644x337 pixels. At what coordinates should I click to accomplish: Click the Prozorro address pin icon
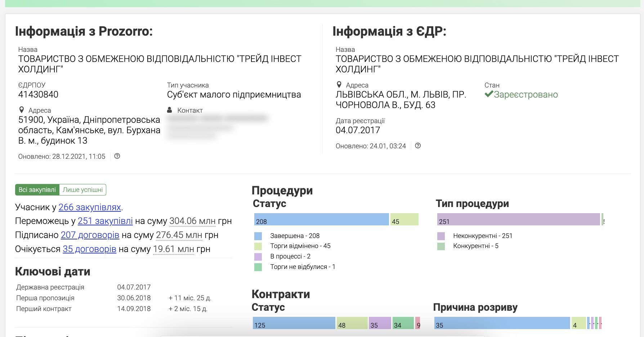(x=22, y=110)
